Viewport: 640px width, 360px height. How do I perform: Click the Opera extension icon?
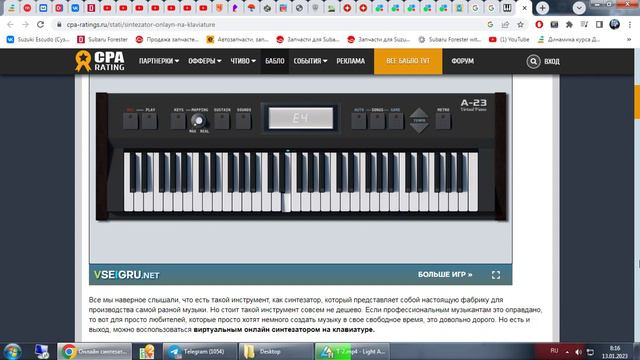539,24
